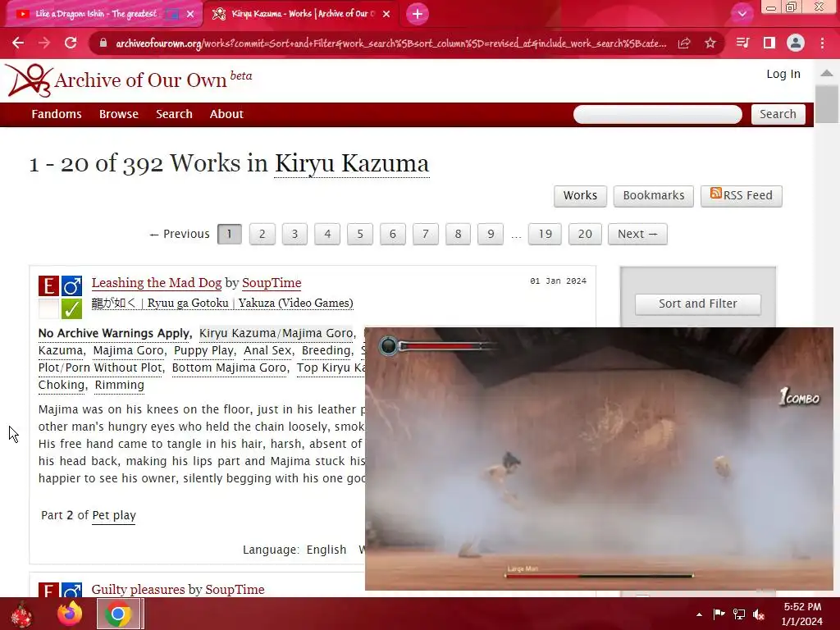This screenshot has height=630, width=840.
Task: Open the media control icon in toolbar
Action: [x=742, y=43]
